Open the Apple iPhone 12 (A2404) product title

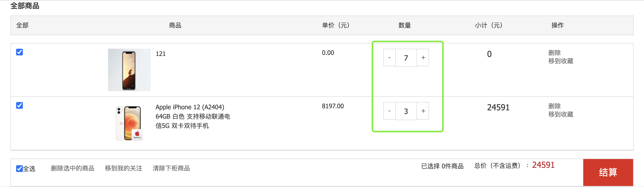[x=190, y=107]
